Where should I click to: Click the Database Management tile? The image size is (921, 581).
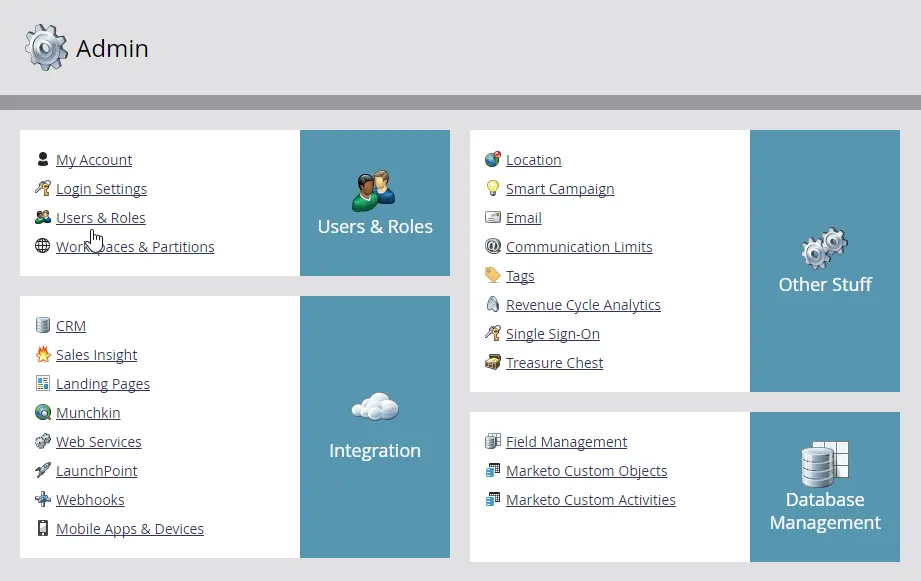pyautogui.click(x=825, y=487)
